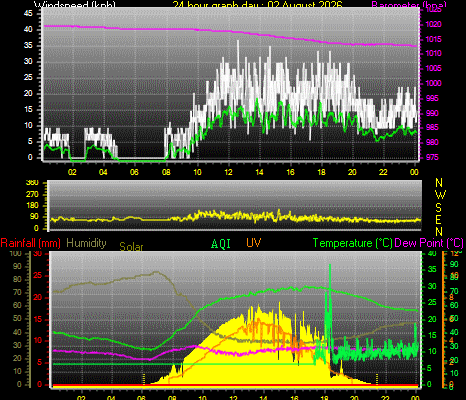Select the red Rainfall (mm) legend label

click(x=30, y=243)
